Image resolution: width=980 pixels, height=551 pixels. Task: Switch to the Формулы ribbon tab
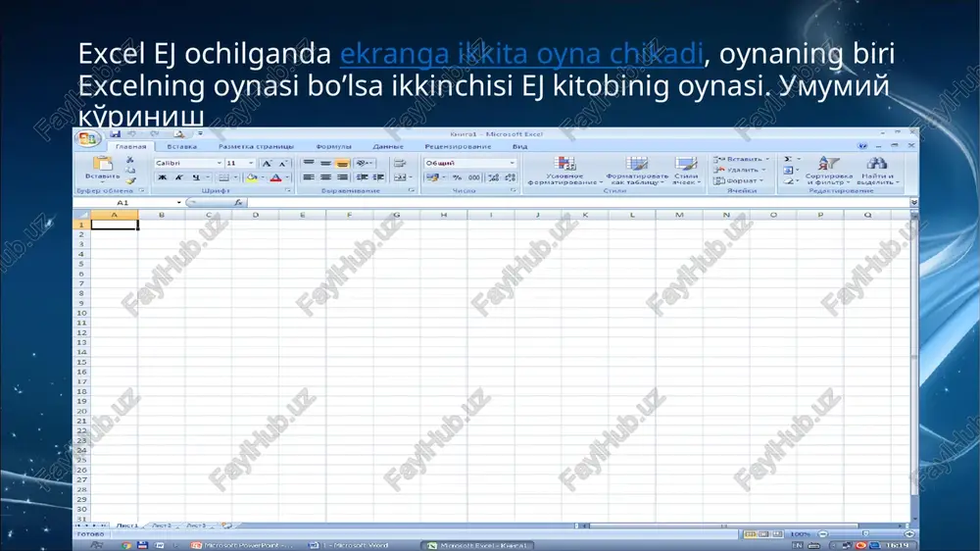point(334,146)
